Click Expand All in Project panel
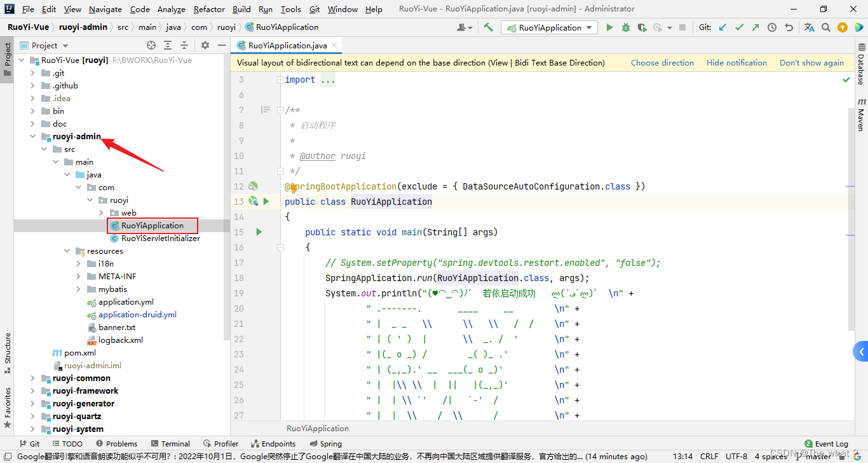The width and height of the screenshot is (868, 463). point(168,45)
